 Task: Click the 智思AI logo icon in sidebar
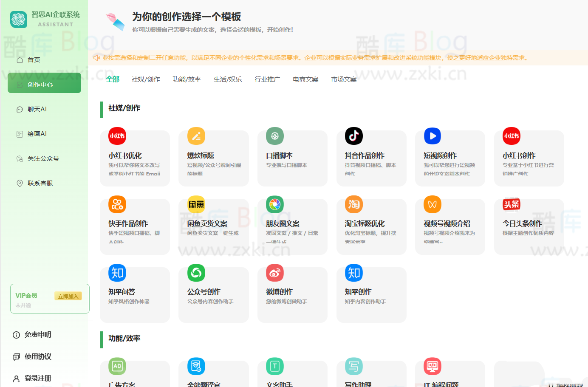click(x=19, y=19)
